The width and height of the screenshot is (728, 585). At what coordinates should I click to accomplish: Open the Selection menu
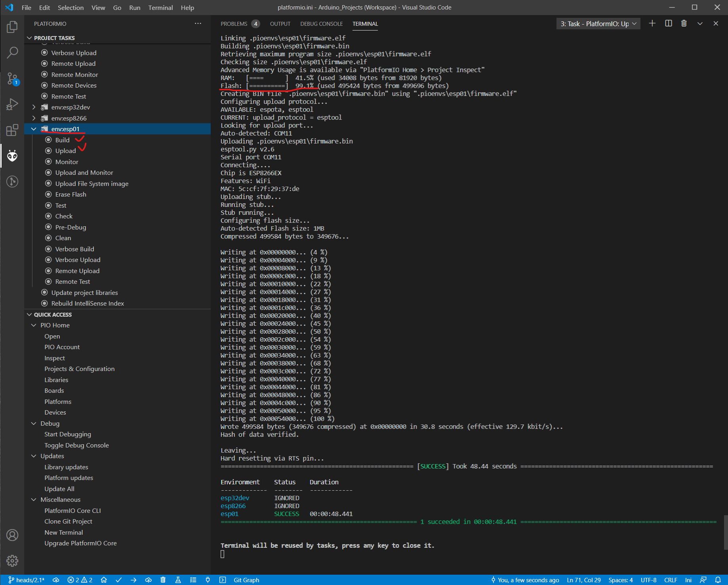[x=71, y=8]
